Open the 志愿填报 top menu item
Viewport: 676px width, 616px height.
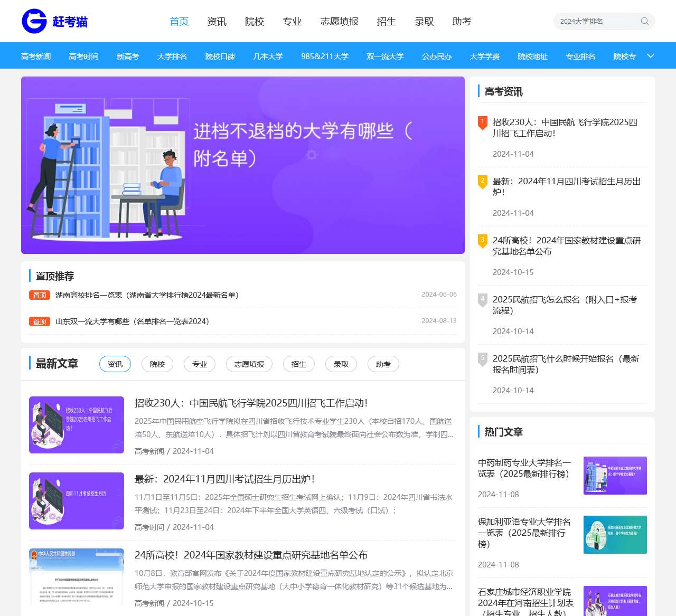(340, 22)
